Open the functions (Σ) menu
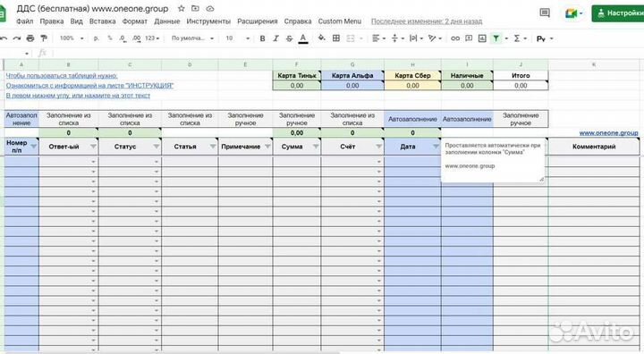The height and width of the screenshot is (354, 644). click(x=520, y=38)
